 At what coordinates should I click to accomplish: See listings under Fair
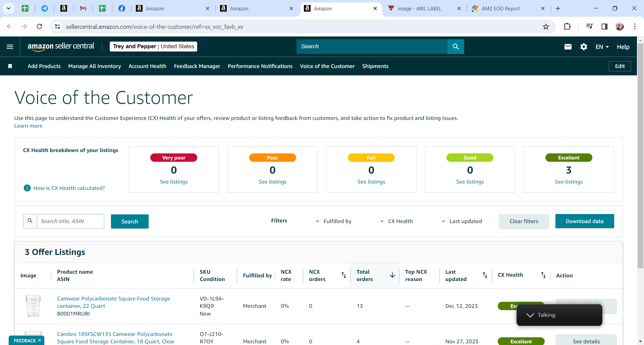[x=371, y=182]
